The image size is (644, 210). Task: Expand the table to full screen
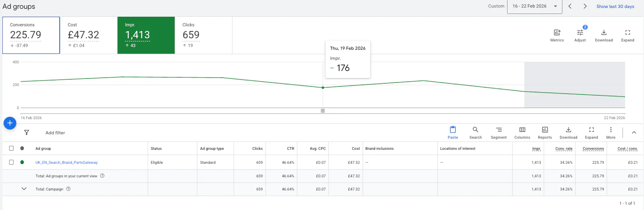pyautogui.click(x=591, y=133)
